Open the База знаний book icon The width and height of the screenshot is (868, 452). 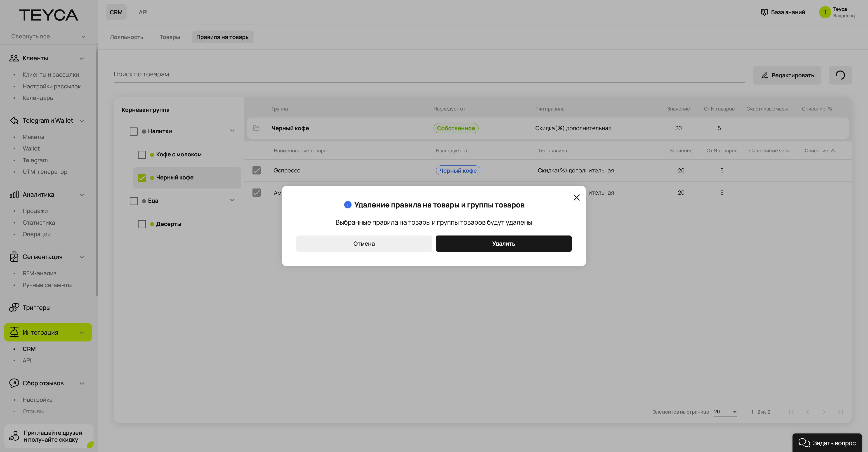[x=764, y=12]
